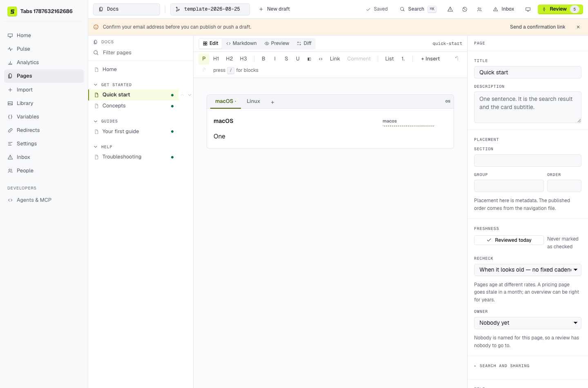Click the Filter pages field

tap(140, 53)
